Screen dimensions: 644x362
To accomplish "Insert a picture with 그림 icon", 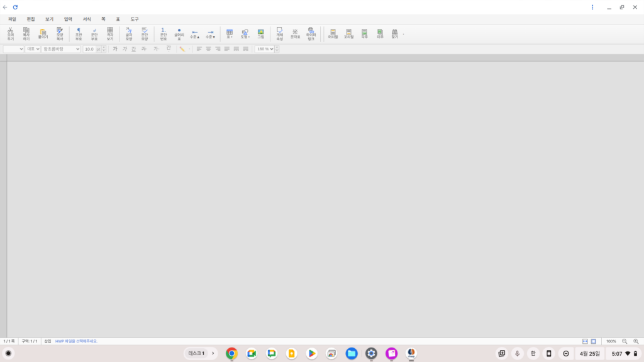I will tap(260, 33).
